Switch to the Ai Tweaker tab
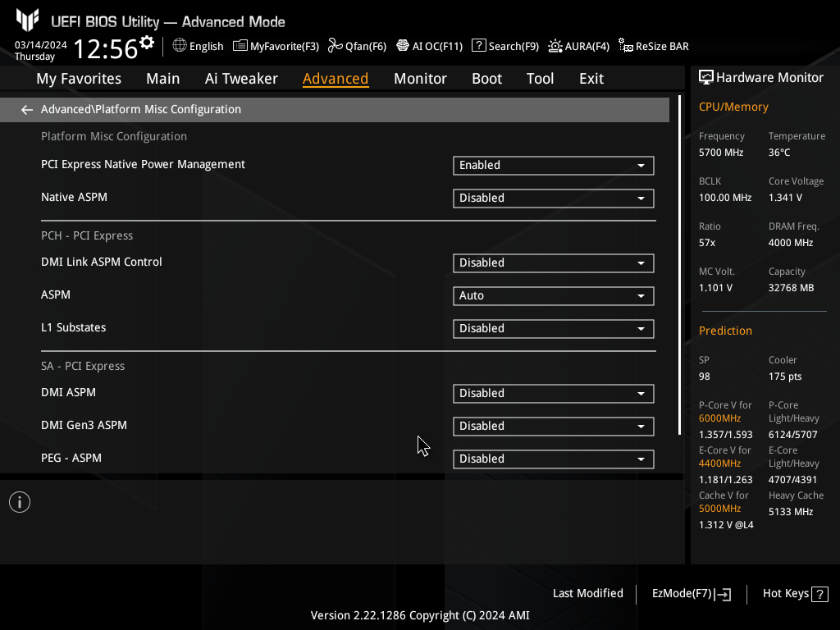This screenshot has width=840, height=630. [241, 79]
